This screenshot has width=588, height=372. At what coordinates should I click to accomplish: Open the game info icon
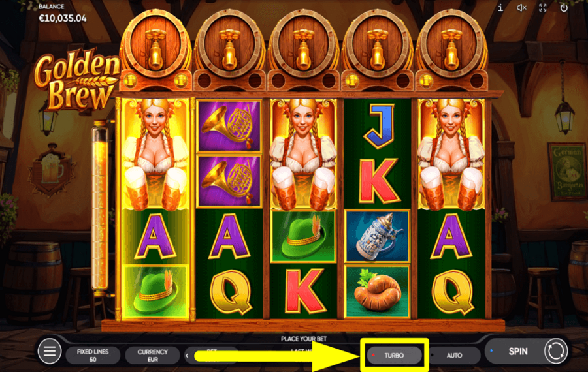(x=500, y=7)
